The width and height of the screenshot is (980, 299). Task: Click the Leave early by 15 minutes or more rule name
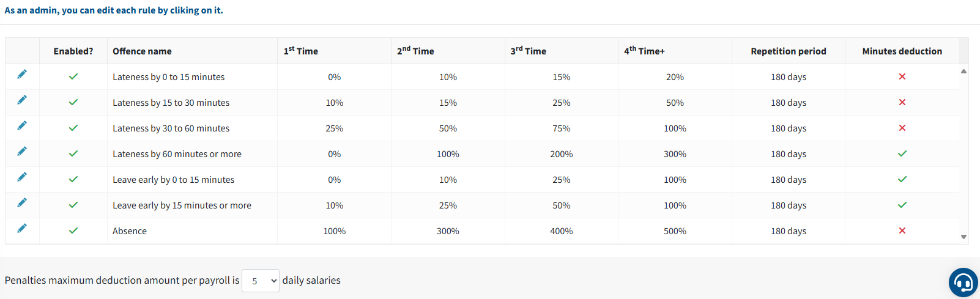(x=182, y=205)
